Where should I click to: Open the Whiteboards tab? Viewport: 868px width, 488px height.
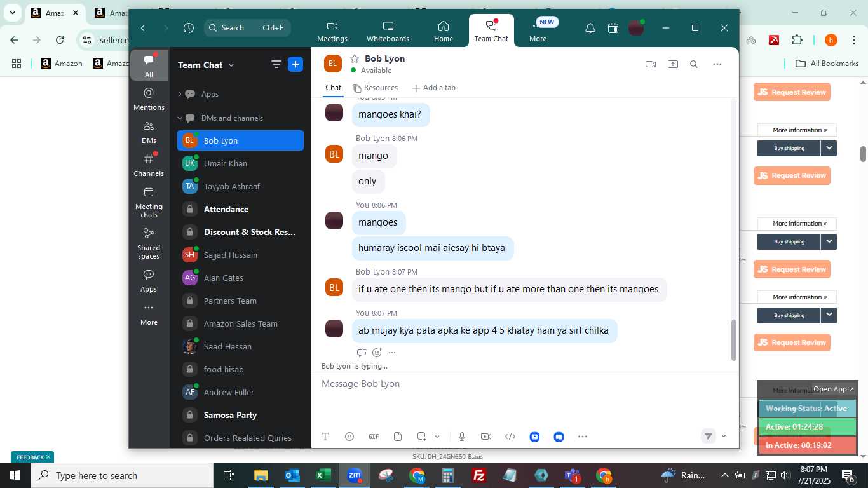[x=388, y=31]
